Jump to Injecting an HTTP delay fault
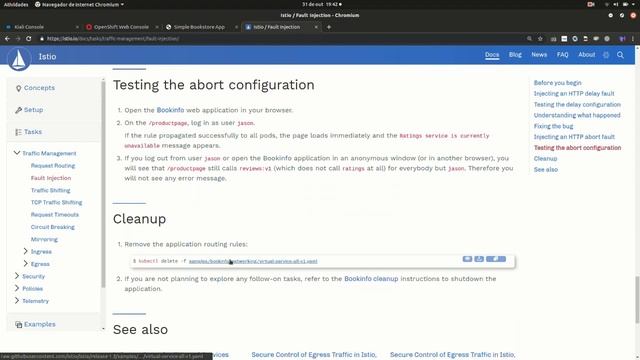The image size is (640, 360). [x=574, y=93]
